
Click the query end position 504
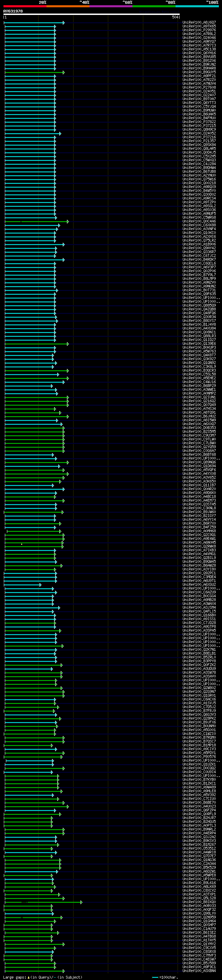point(175,17)
